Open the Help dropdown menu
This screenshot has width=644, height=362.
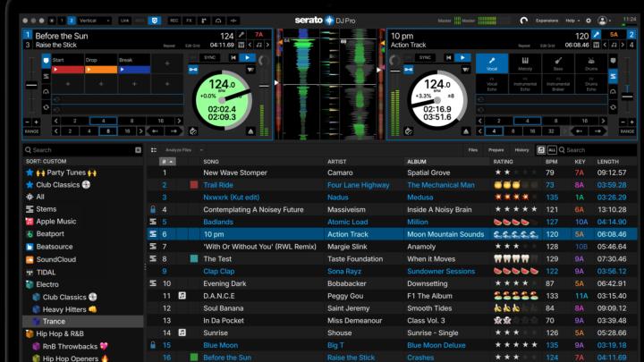click(x=572, y=21)
